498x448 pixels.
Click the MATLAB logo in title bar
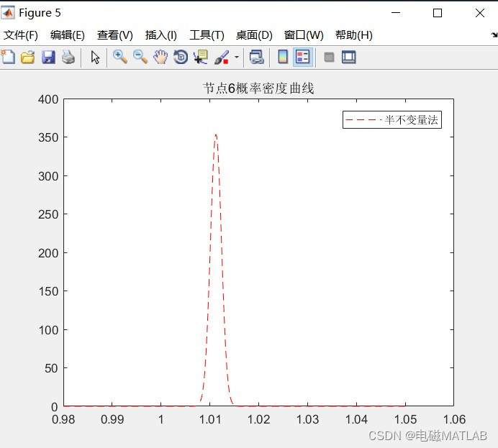pos(8,13)
